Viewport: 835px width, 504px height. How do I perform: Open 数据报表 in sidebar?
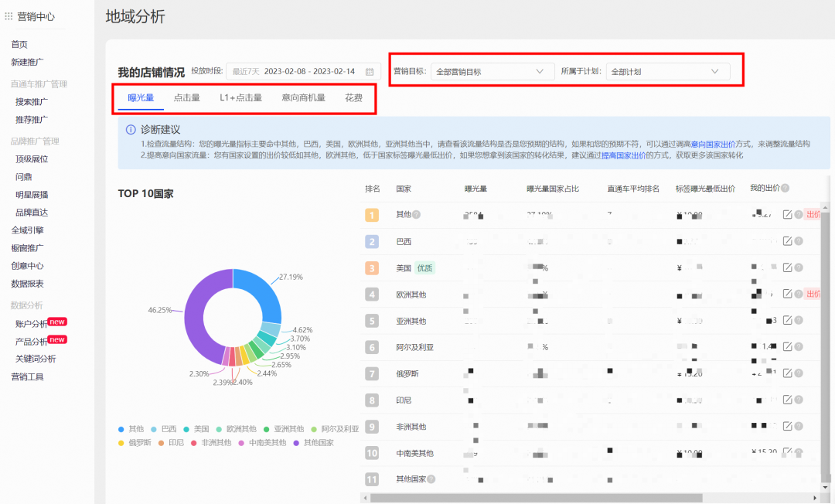coord(28,284)
